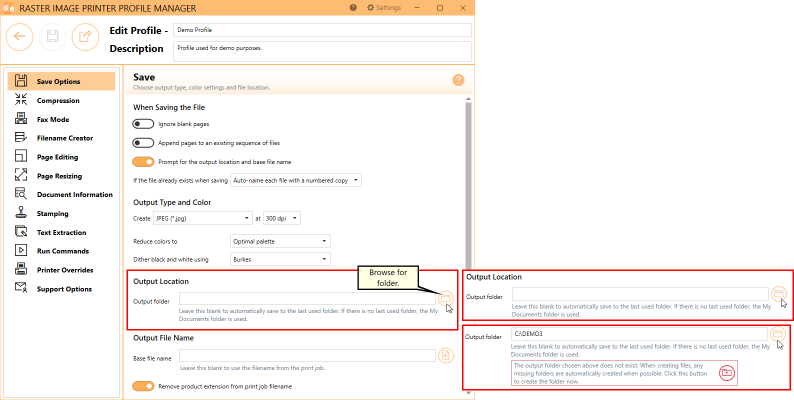Screen dimensions: 794x400
Task: Open Page Resizing settings
Action: (x=61, y=176)
